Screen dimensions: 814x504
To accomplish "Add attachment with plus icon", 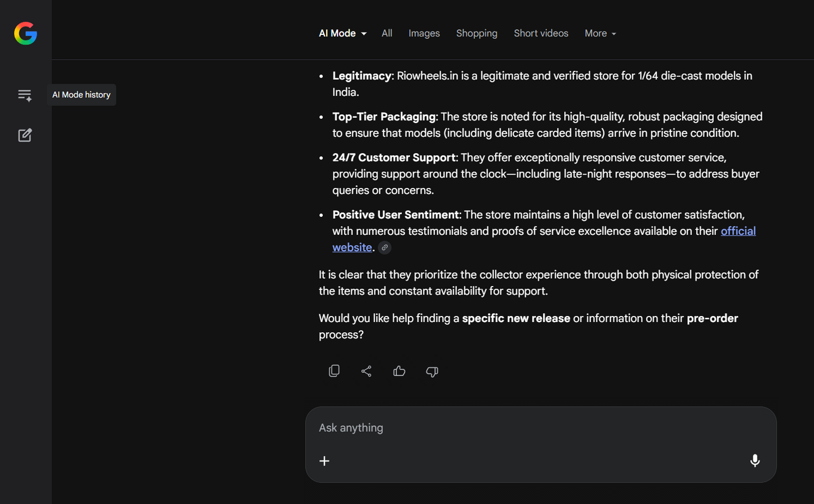I will (324, 461).
